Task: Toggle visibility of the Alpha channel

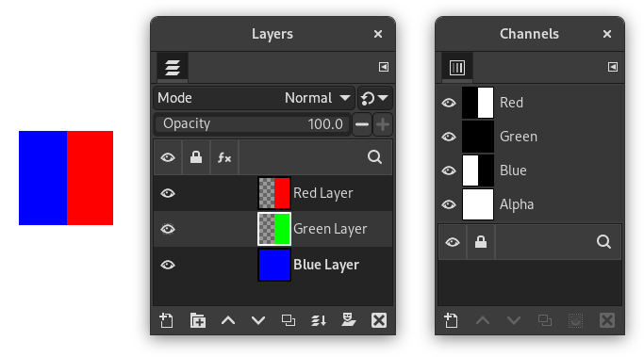Action: 449,204
